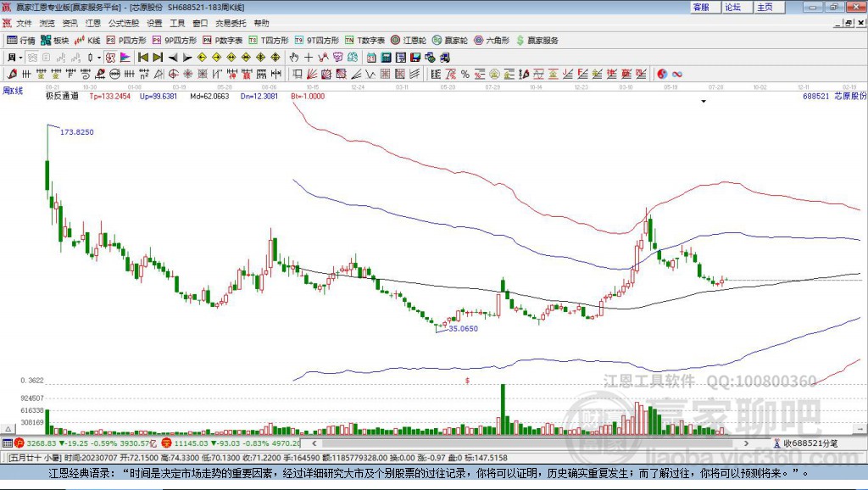Click the grid icon at status bar left
Screen dimensions: 868x490
(x=7, y=443)
